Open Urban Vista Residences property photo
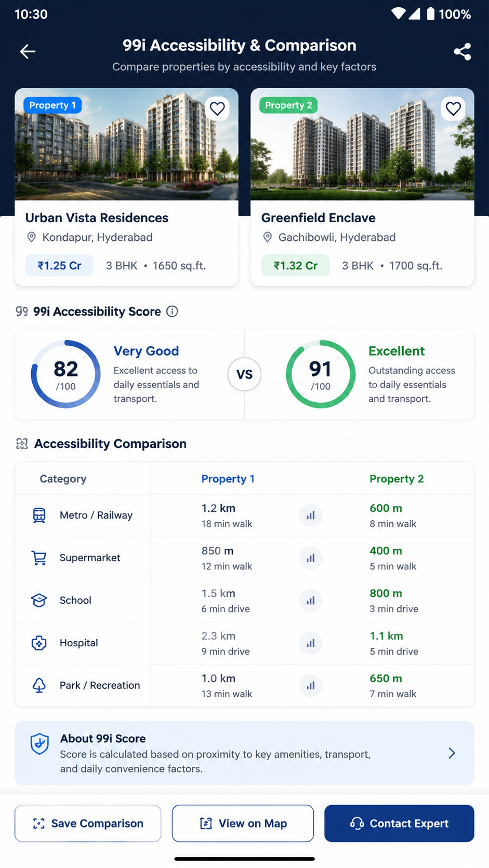 coord(126,144)
